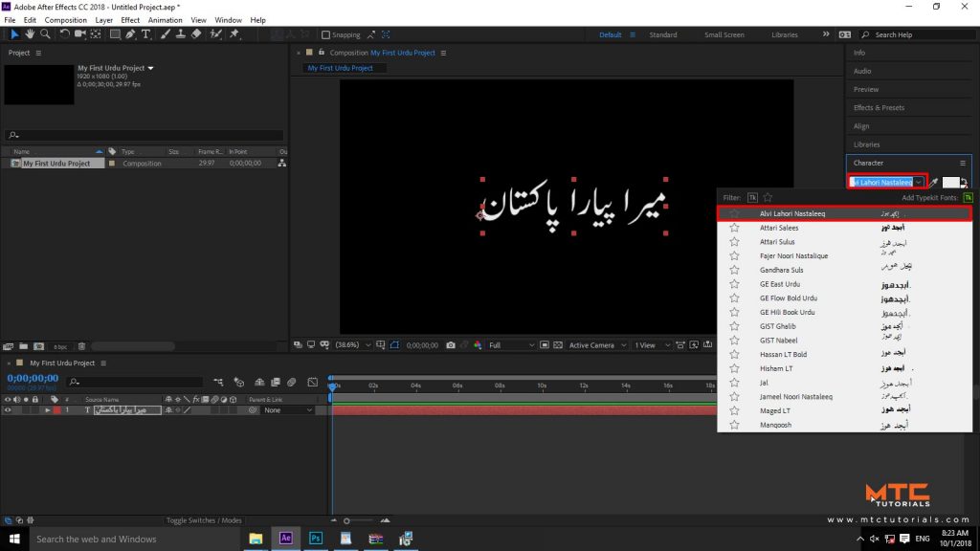Open the Align panel
Image resolution: width=980 pixels, height=551 pixels.
tap(861, 126)
